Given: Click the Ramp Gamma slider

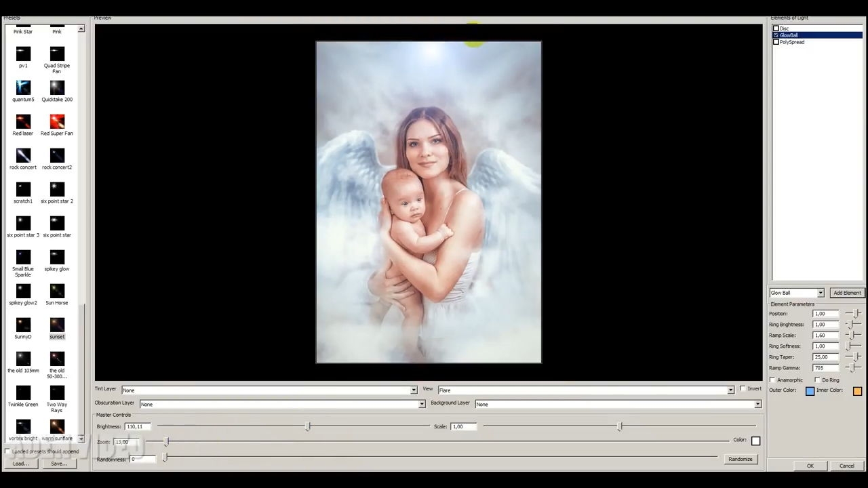Looking at the screenshot, I should pos(854,368).
